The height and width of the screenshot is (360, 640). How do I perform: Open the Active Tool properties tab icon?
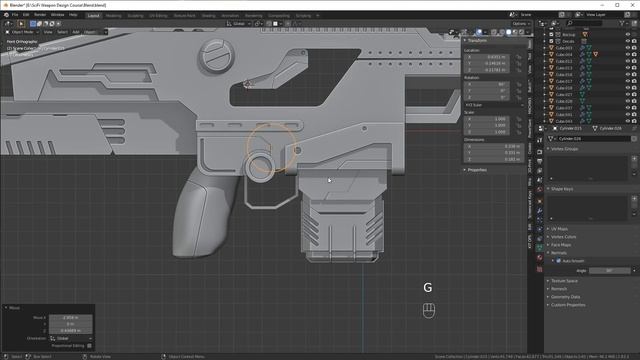pyautogui.click(x=540, y=140)
